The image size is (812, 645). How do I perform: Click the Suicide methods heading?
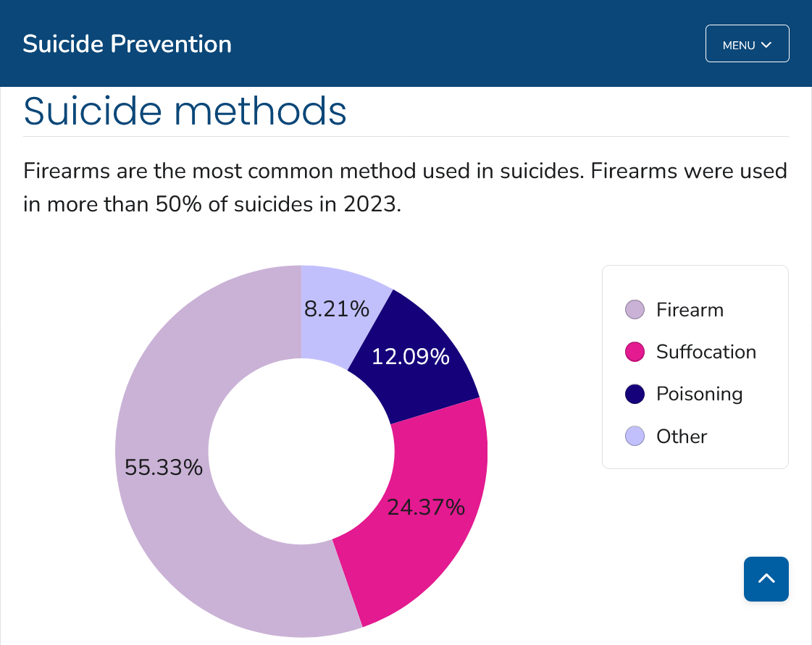(185, 111)
